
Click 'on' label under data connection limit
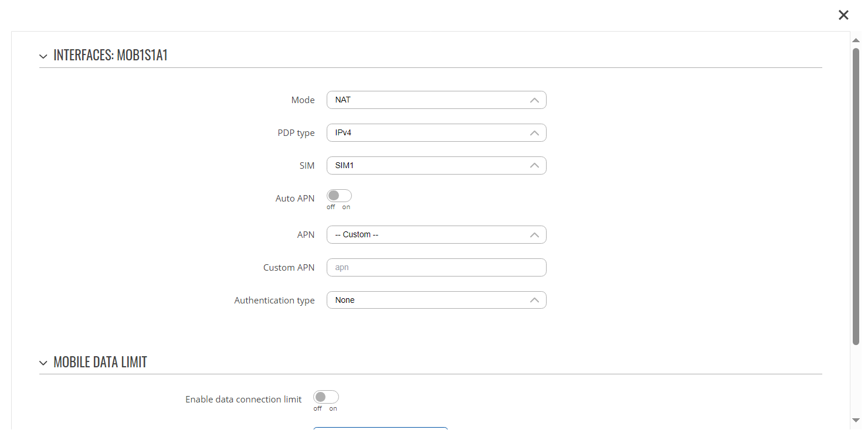point(333,409)
